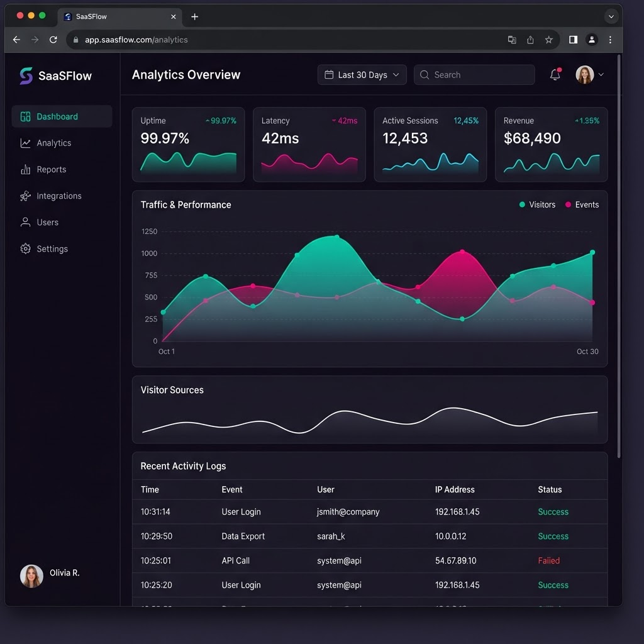Select the 10:31:14 log row time
Viewport: 644px width, 644px height.
click(155, 512)
